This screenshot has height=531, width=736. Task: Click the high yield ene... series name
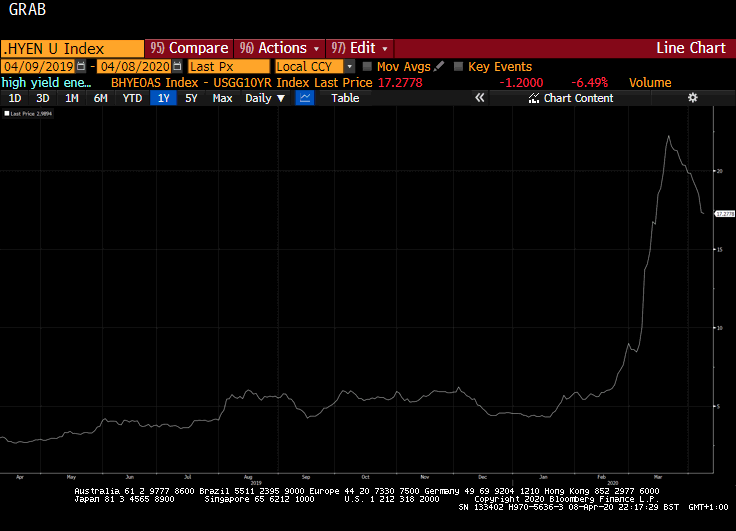pos(46,83)
